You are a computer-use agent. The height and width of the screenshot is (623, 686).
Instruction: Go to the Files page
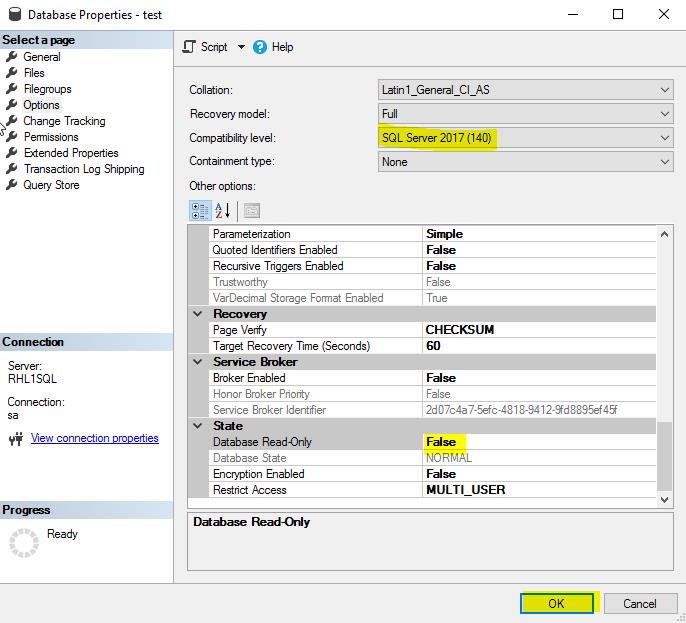pos(34,73)
